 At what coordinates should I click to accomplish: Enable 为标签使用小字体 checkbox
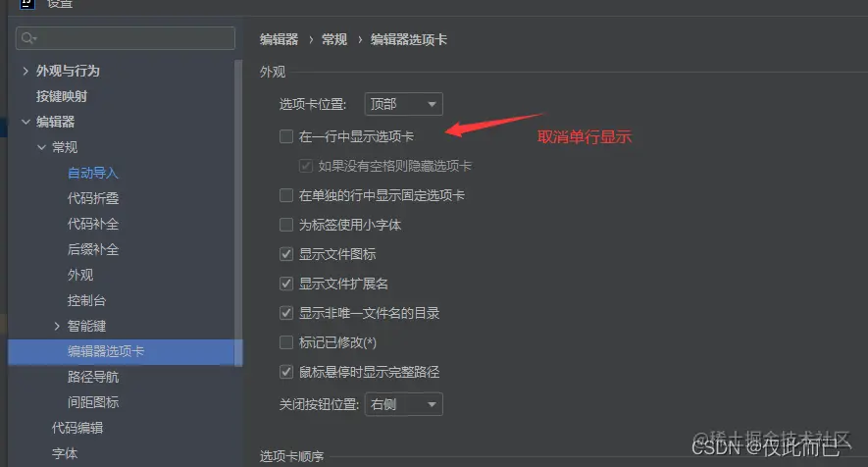[x=286, y=225]
